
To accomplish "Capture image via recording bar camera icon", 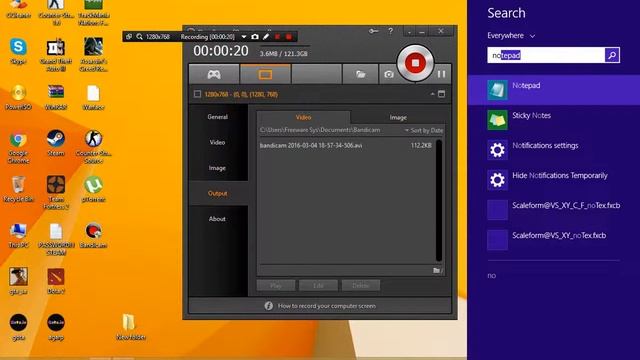I will pyautogui.click(x=255, y=37).
